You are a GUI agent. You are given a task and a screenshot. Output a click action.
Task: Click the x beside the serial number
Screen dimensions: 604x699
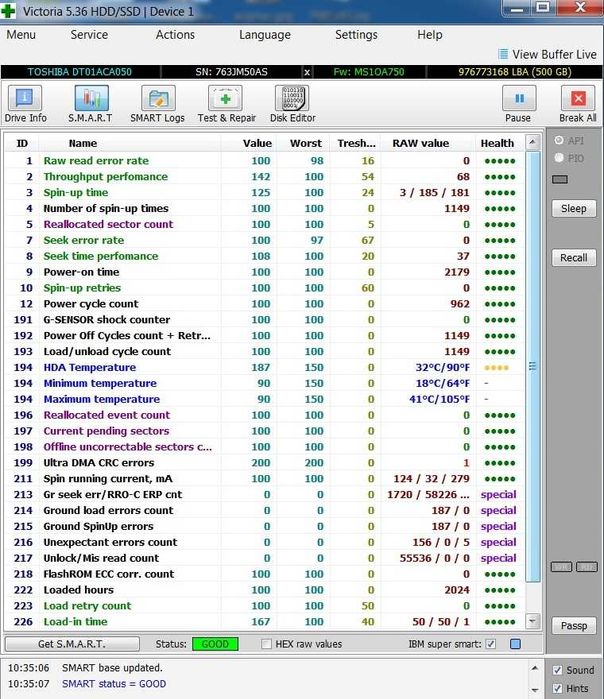pos(307,72)
